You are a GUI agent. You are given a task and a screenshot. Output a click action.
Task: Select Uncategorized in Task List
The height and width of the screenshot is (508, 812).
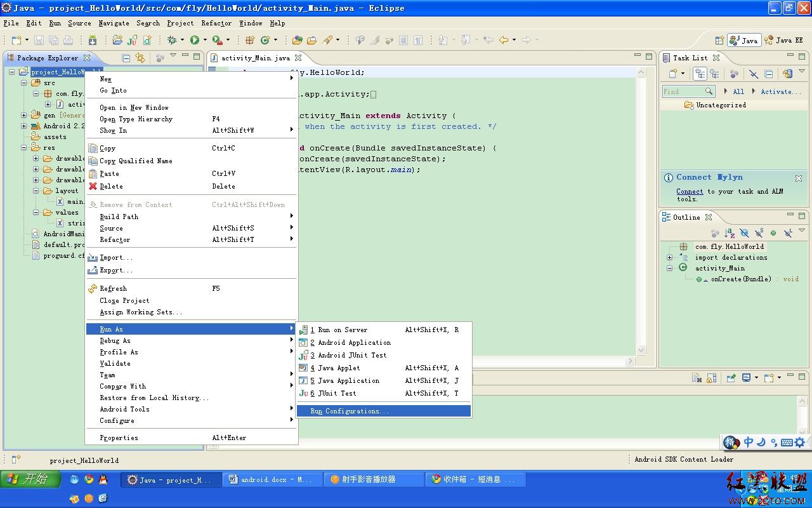point(721,105)
